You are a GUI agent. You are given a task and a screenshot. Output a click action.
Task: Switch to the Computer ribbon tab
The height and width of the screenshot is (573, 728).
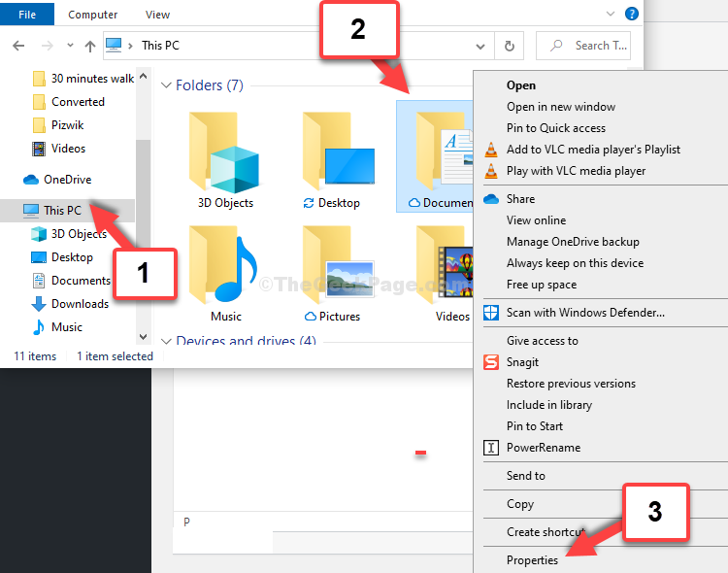click(93, 15)
